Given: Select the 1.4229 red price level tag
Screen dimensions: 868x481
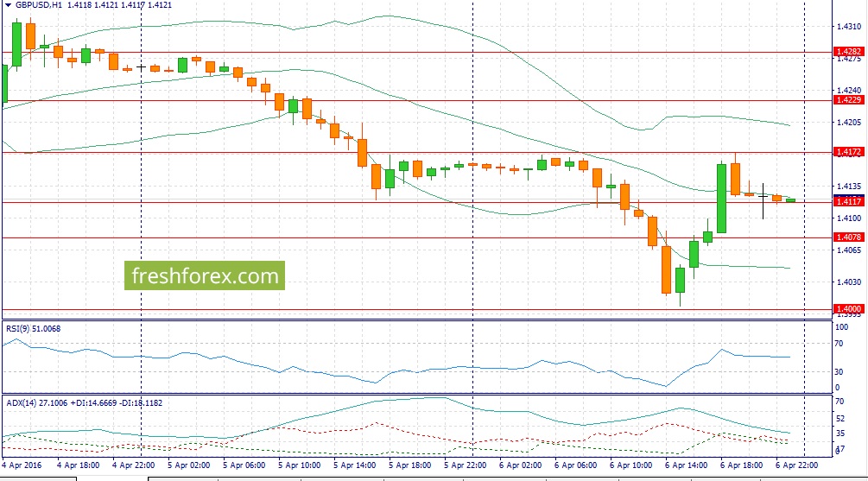Looking at the screenshot, I should [848, 101].
